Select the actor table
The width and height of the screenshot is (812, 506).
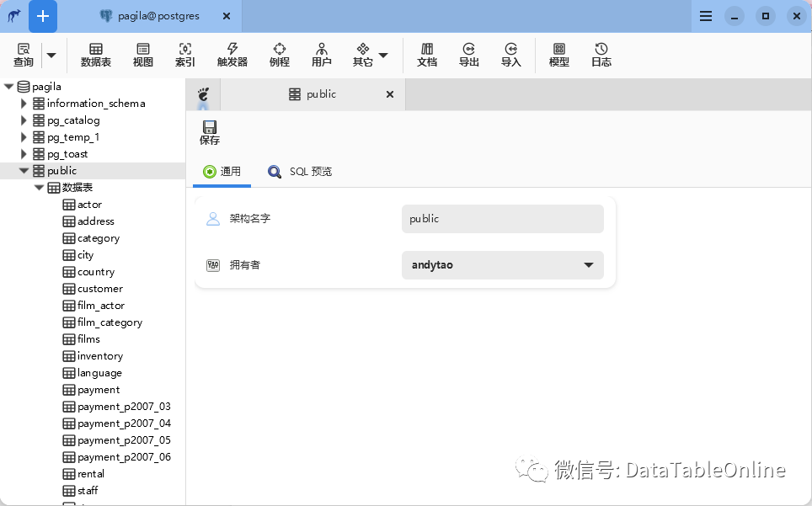tap(89, 205)
